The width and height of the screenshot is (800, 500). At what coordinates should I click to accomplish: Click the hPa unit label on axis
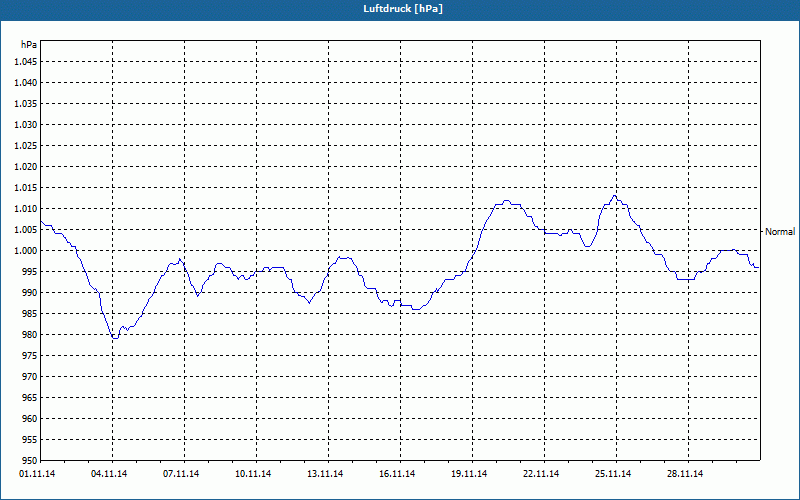pos(29,45)
